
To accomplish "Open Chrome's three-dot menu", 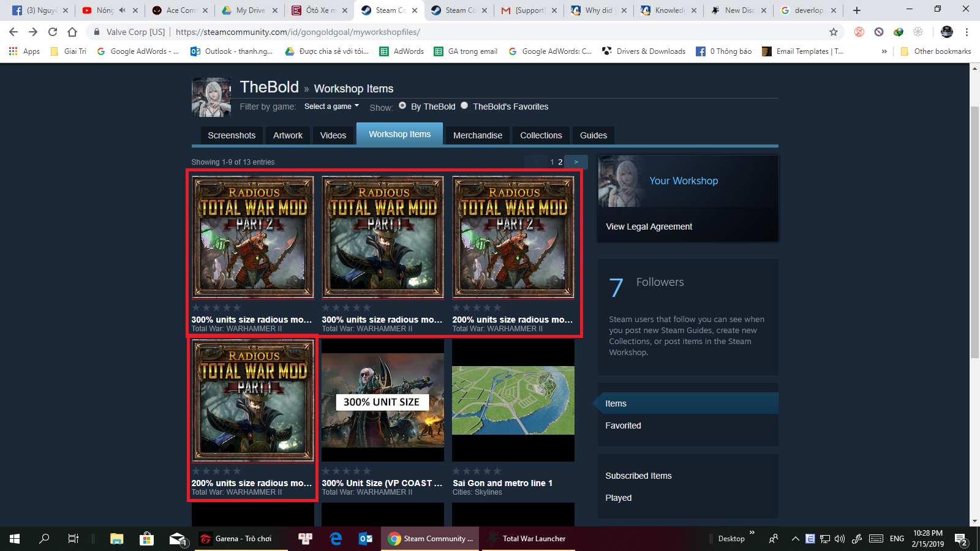I will pos(967,32).
